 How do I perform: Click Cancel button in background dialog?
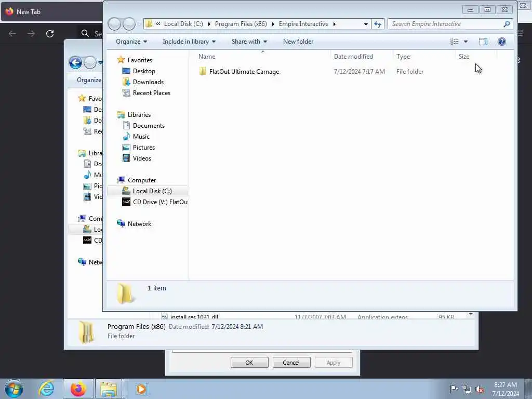[291, 362]
